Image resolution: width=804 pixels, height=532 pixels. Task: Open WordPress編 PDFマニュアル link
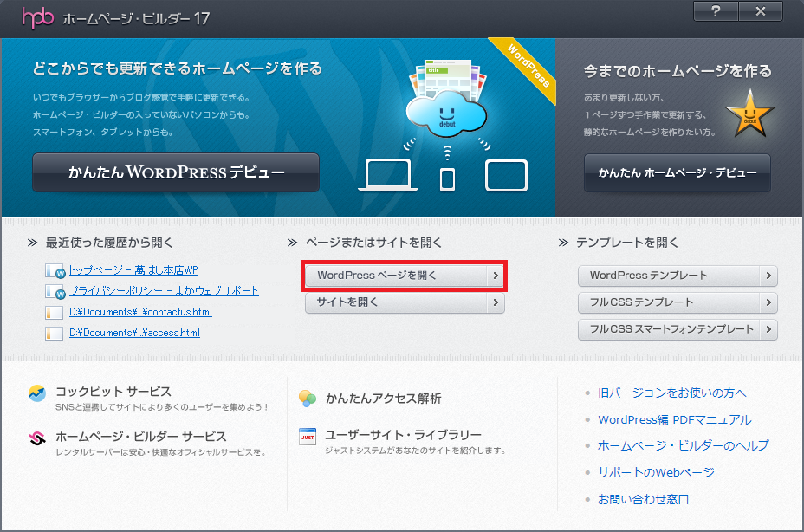pyautogui.click(x=675, y=419)
